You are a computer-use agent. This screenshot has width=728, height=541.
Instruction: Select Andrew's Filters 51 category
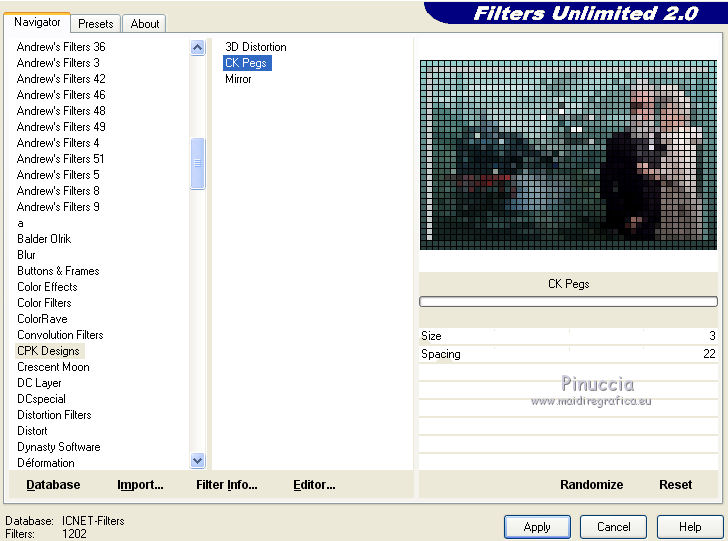(x=60, y=159)
